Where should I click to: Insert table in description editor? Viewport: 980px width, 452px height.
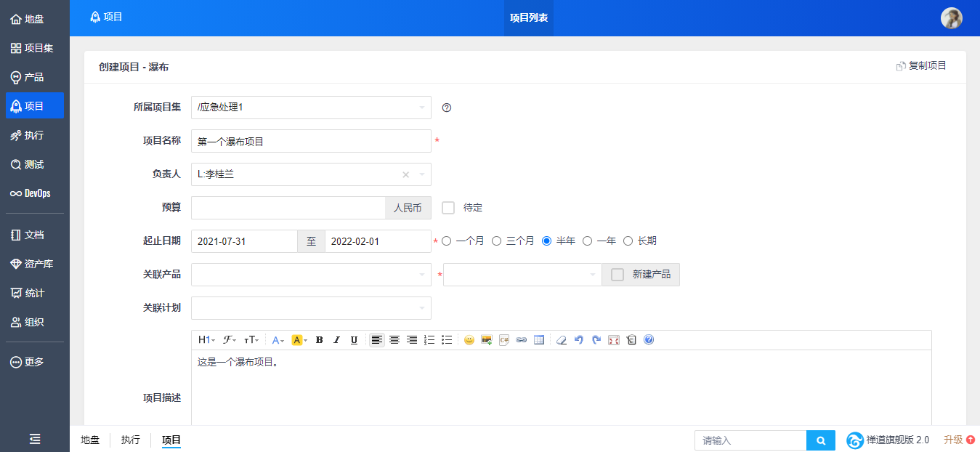click(539, 339)
